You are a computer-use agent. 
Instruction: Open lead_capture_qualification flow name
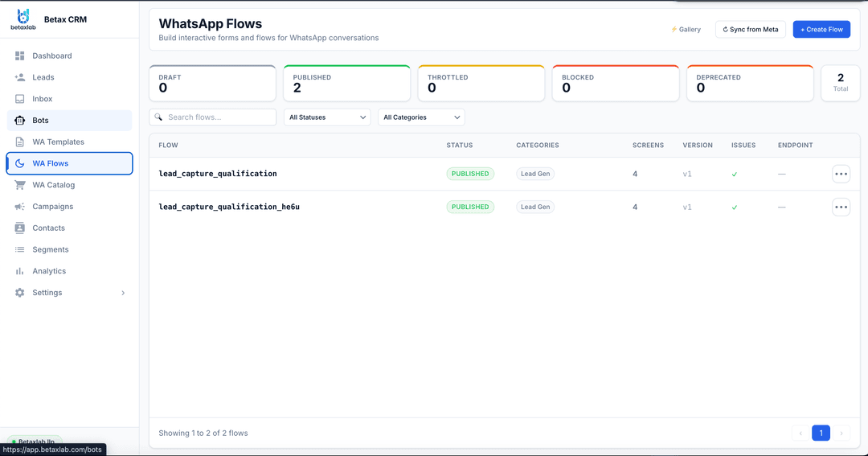(218, 174)
